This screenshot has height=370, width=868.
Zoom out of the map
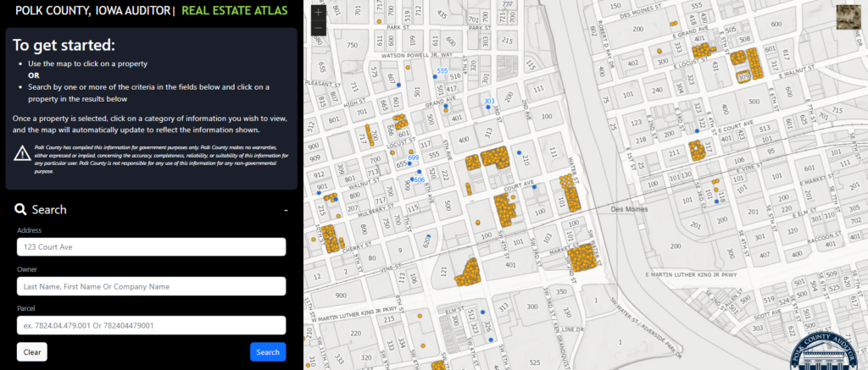click(318, 28)
